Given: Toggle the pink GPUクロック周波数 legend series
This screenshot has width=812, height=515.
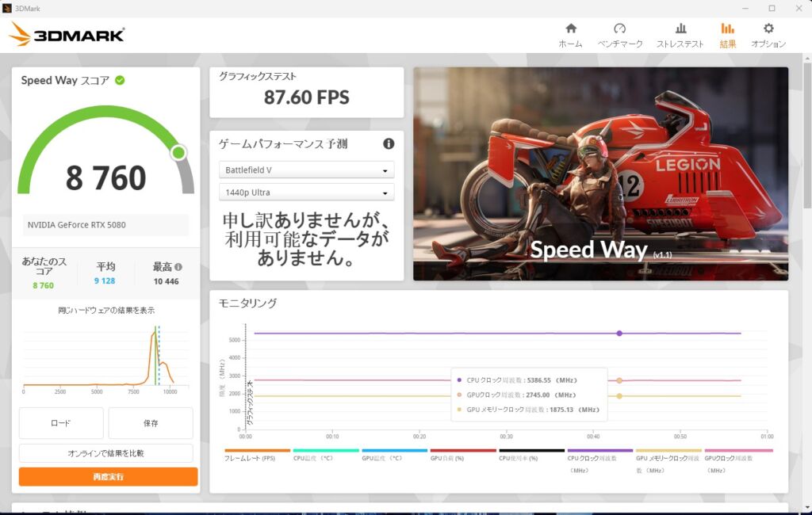Looking at the screenshot, I should (x=738, y=461).
